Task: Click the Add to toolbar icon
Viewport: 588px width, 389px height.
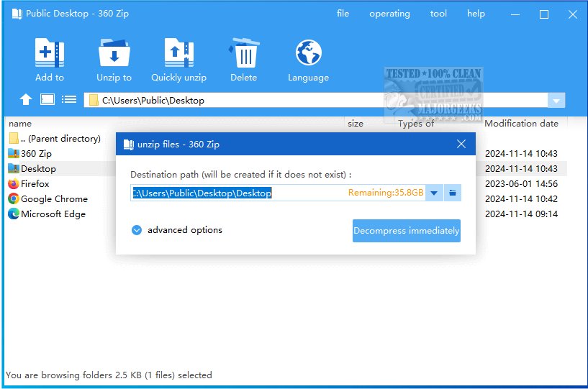Action: tap(50, 52)
